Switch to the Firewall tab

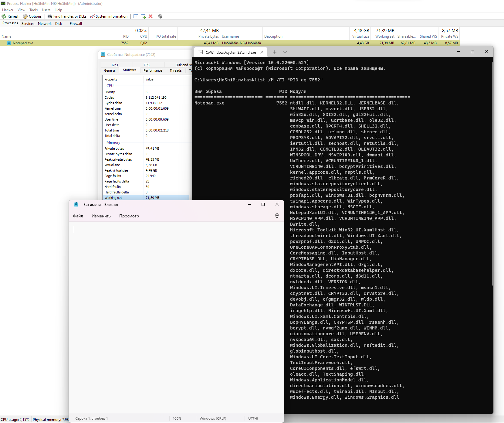[x=76, y=24]
